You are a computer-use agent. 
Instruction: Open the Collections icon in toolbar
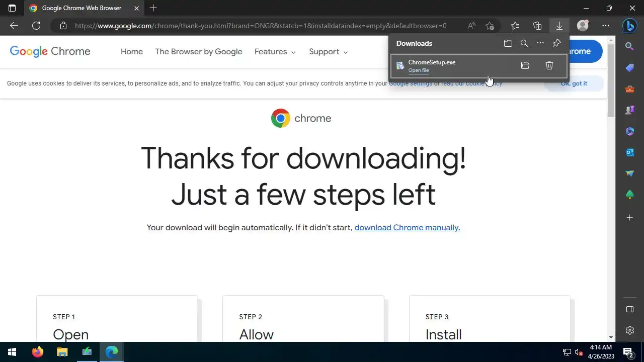click(537, 26)
